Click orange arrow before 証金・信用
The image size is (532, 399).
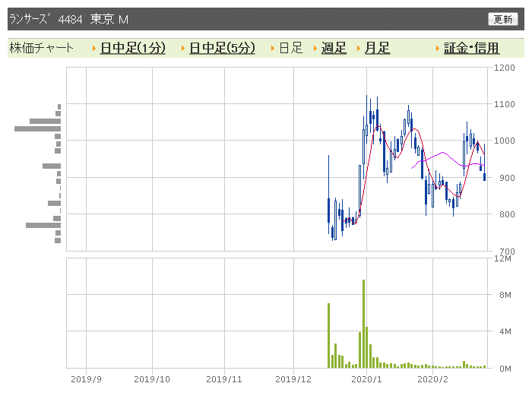tap(438, 48)
